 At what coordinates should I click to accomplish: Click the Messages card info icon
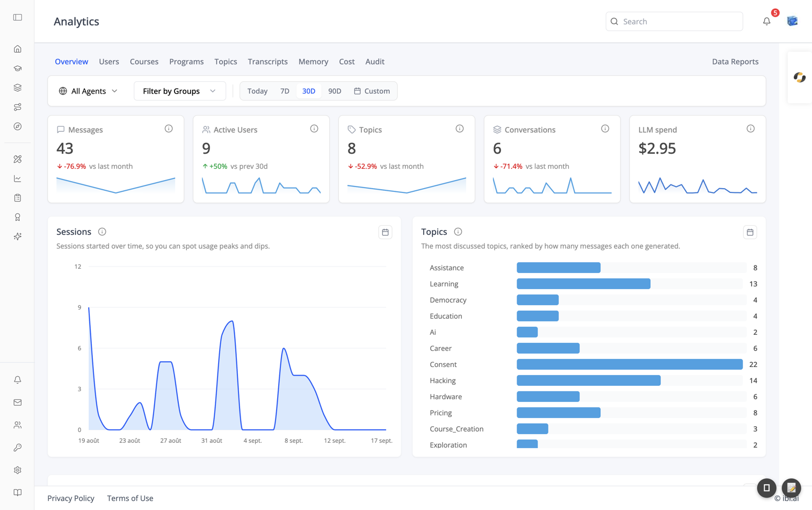click(x=169, y=128)
